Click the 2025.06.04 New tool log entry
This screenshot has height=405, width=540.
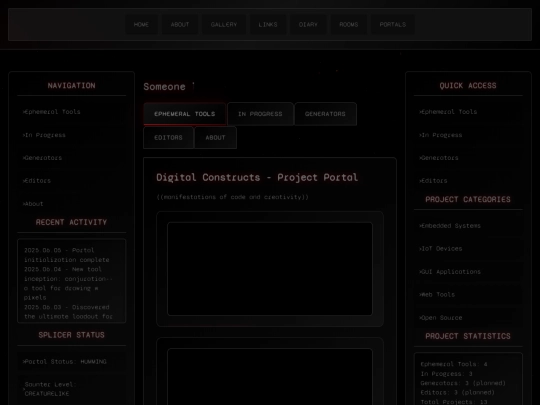[68, 283]
